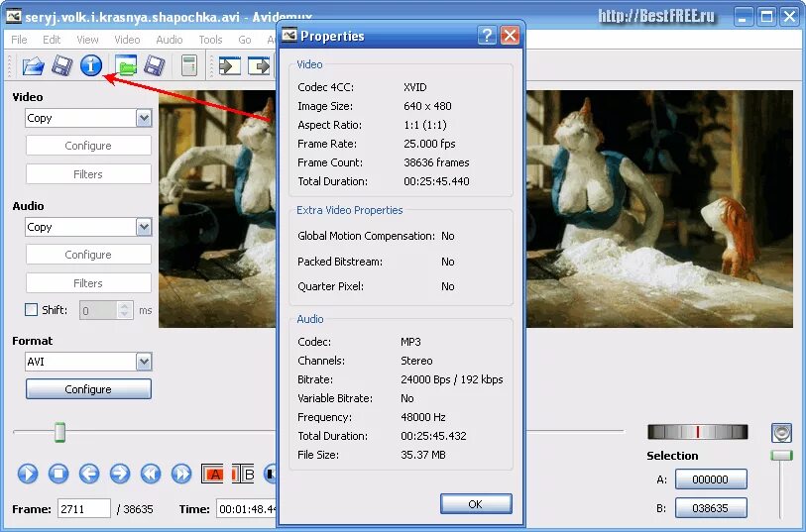Open a video file with the blue folder icon
The width and height of the screenshot is (806, 532).
(x=33, y=65)
